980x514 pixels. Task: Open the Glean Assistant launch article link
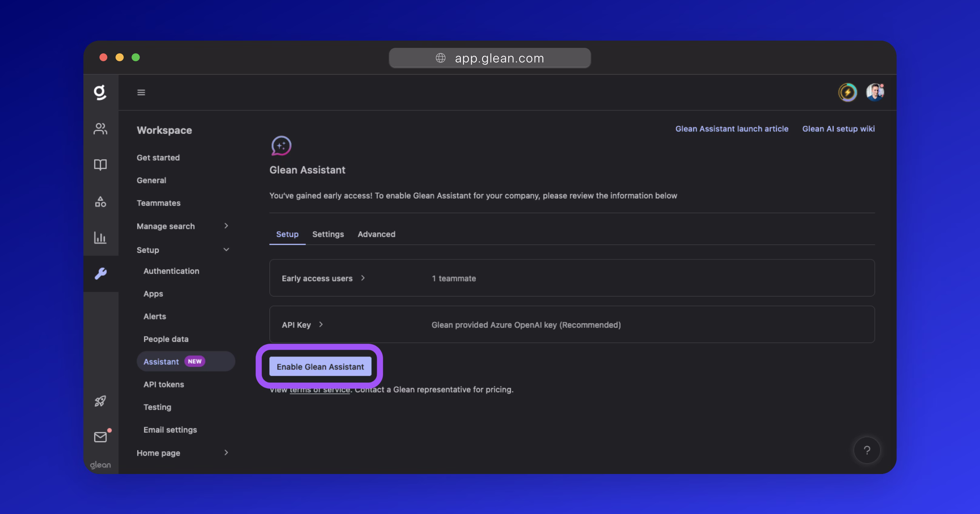[731, 128]
